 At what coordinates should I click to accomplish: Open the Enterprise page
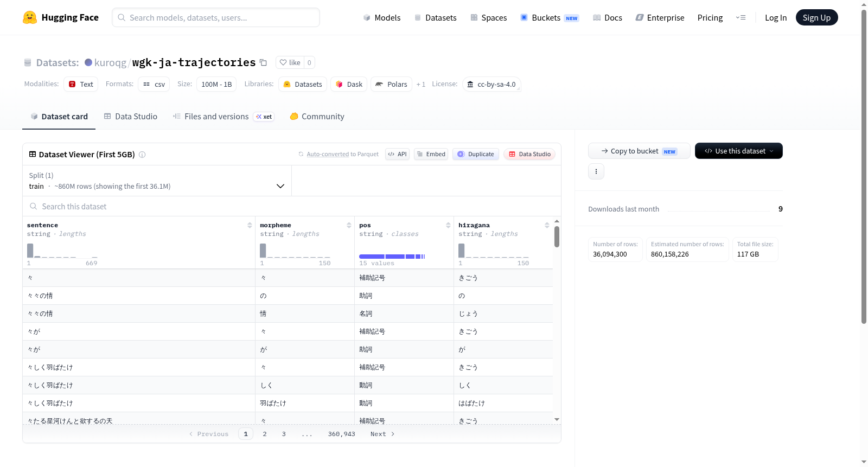pos(660,17)
